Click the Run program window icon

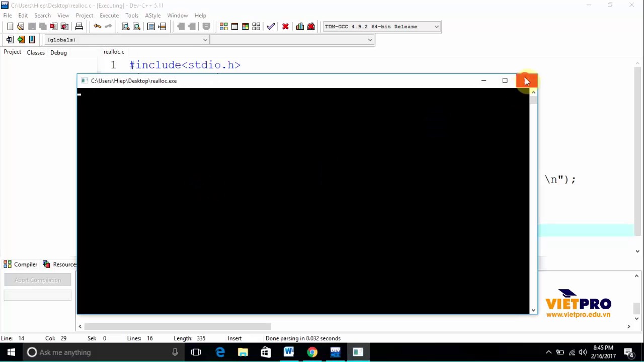point(234,27)
